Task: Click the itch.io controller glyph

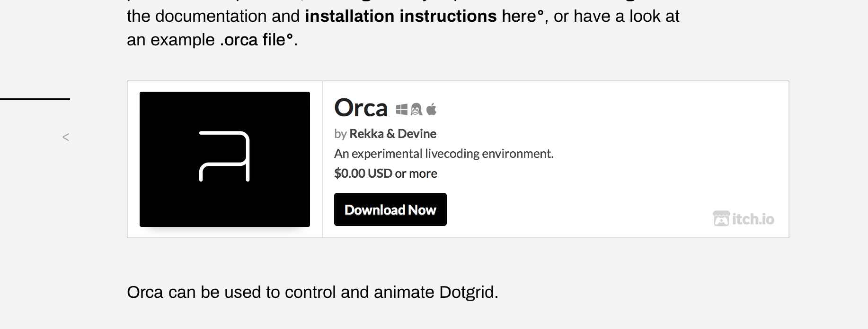Action: (721, 219)
